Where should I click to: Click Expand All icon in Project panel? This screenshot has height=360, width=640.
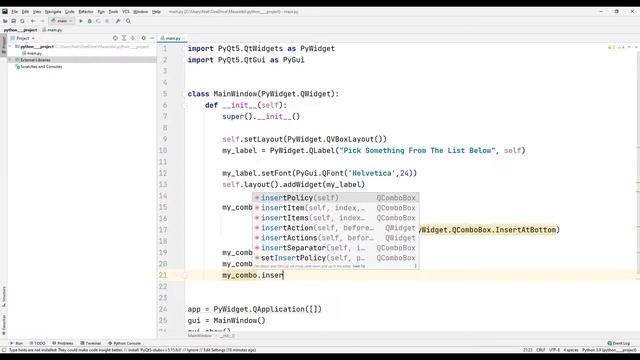(124, 38)
